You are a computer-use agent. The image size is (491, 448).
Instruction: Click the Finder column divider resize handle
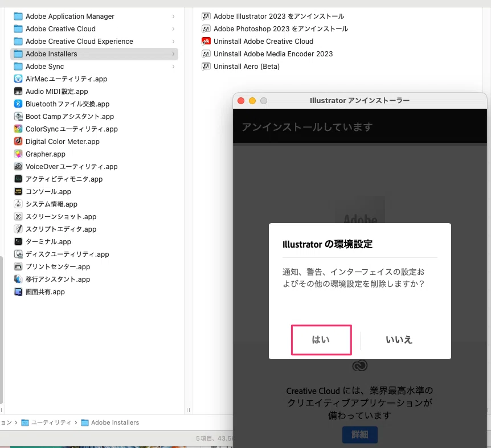click(x=188, y=410)
